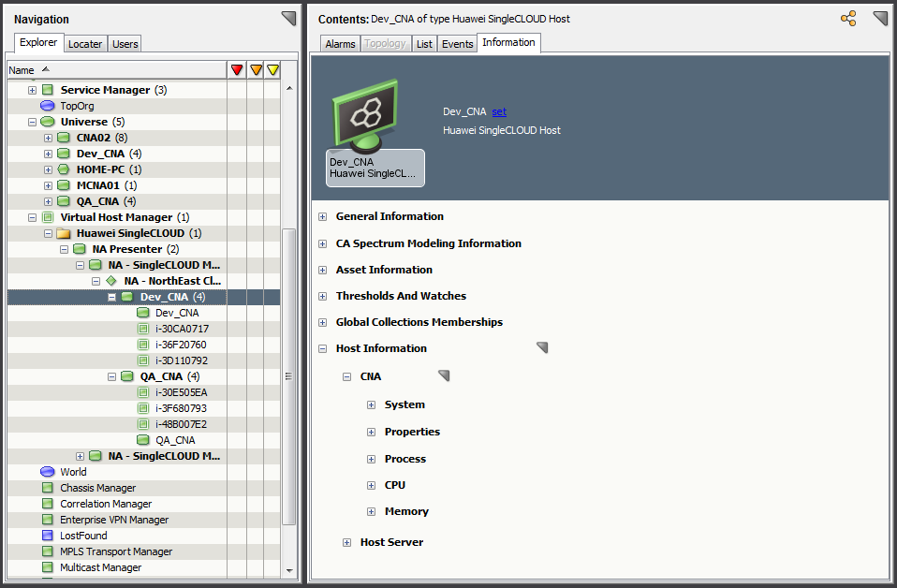The image size is (897, 588).
Task: Click the Service Manager green icon
Action: click(48, 90)
